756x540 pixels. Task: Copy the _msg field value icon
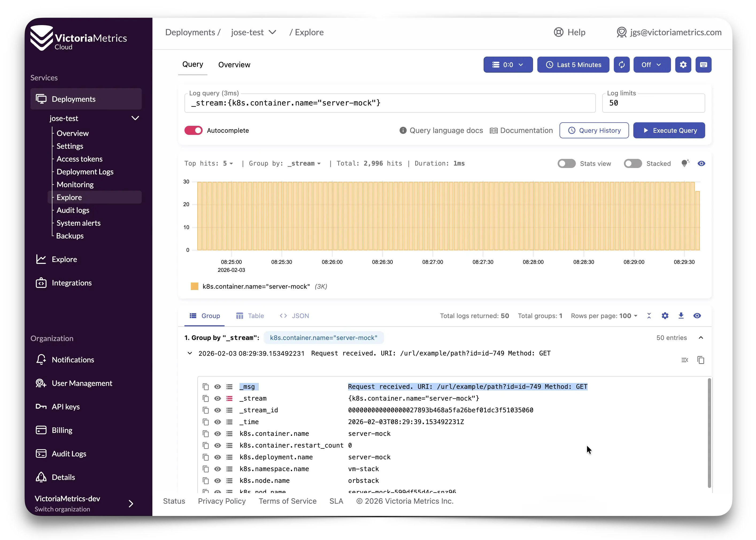(206, 386)
